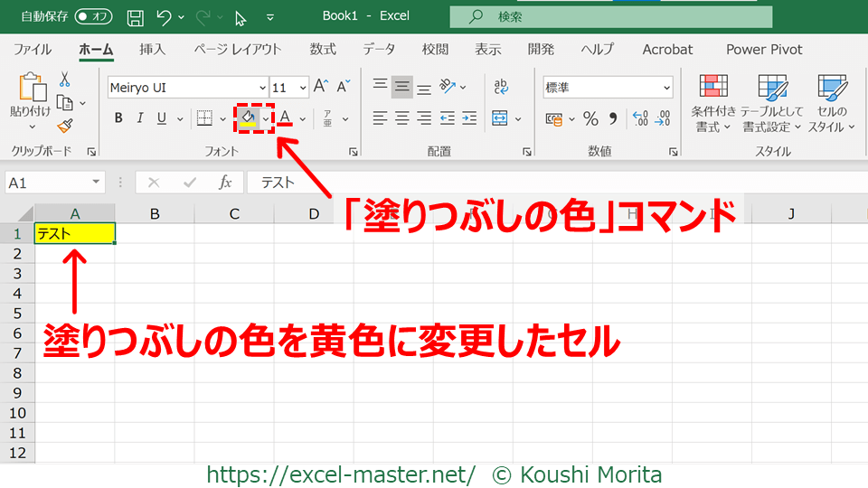868x488 pixels.
Task: Click the Format Painter brush icon
Action: pyautogui.click(x=65, y=126)
